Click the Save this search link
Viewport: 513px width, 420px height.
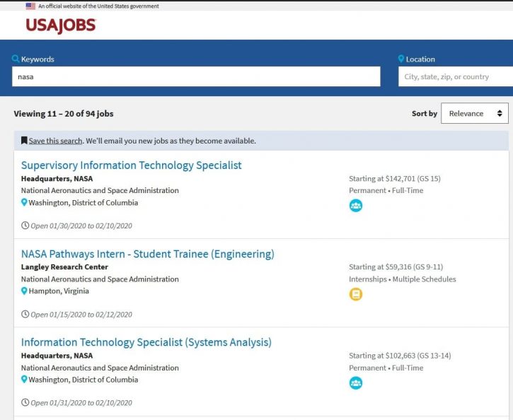55,141
